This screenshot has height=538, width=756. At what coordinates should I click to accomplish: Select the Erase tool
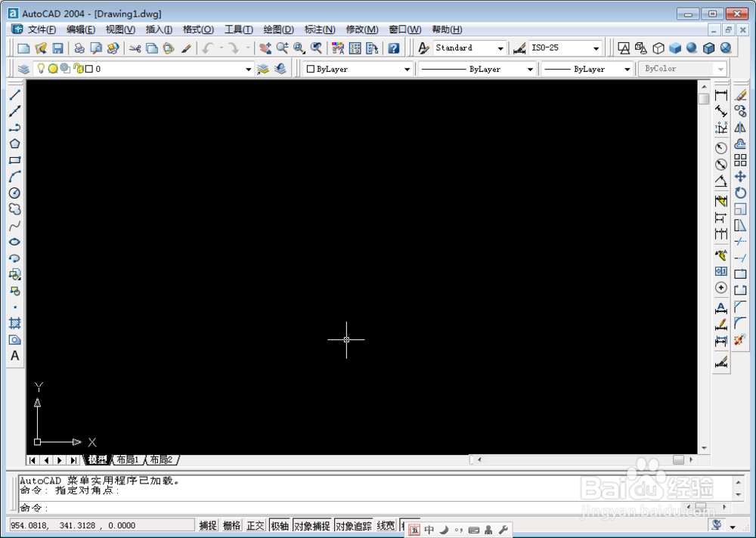click(741, 95)
